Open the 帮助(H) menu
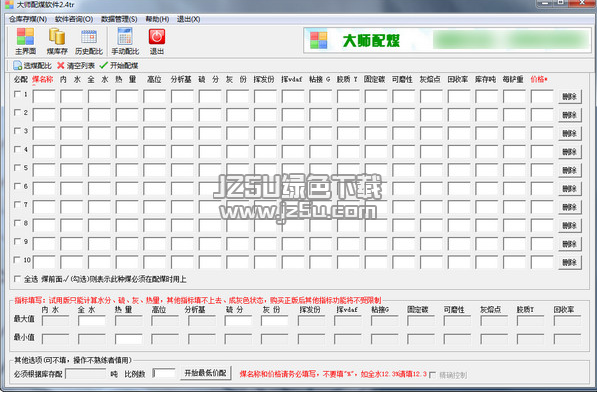The height and width of the screenshot is (394, 597). [157, 19]
